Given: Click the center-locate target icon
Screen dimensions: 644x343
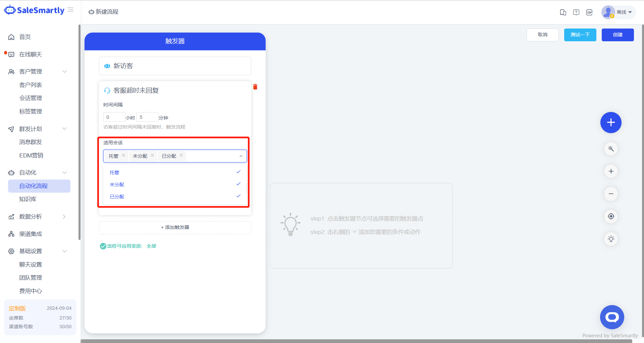Looking at the screenshot, I should [x=611, y=216].
